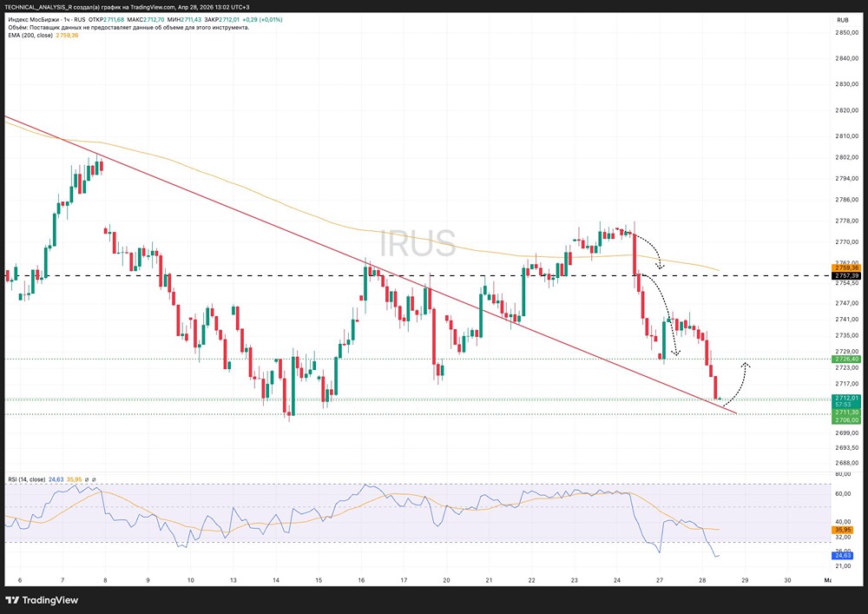
Task: Click the 2794,00 label on the price axis
Action: point(846,178)
